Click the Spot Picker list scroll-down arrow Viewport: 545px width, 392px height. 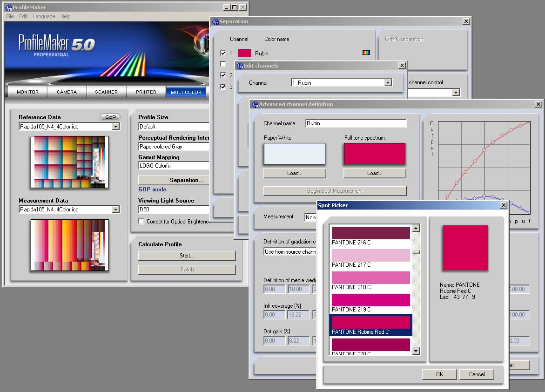[416, 351]
